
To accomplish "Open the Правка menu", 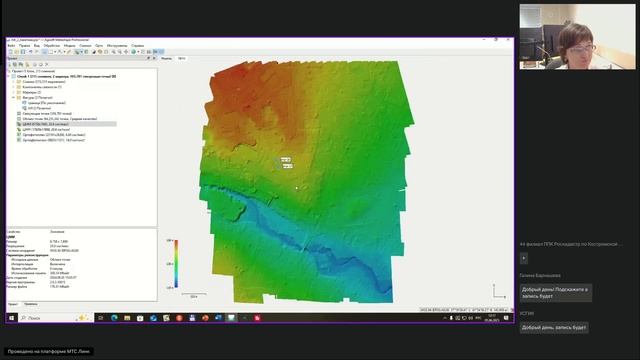I will (24, 46).
